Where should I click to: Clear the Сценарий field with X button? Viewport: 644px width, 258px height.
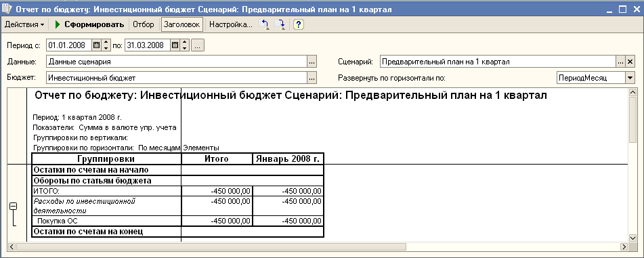click(630, 62)
